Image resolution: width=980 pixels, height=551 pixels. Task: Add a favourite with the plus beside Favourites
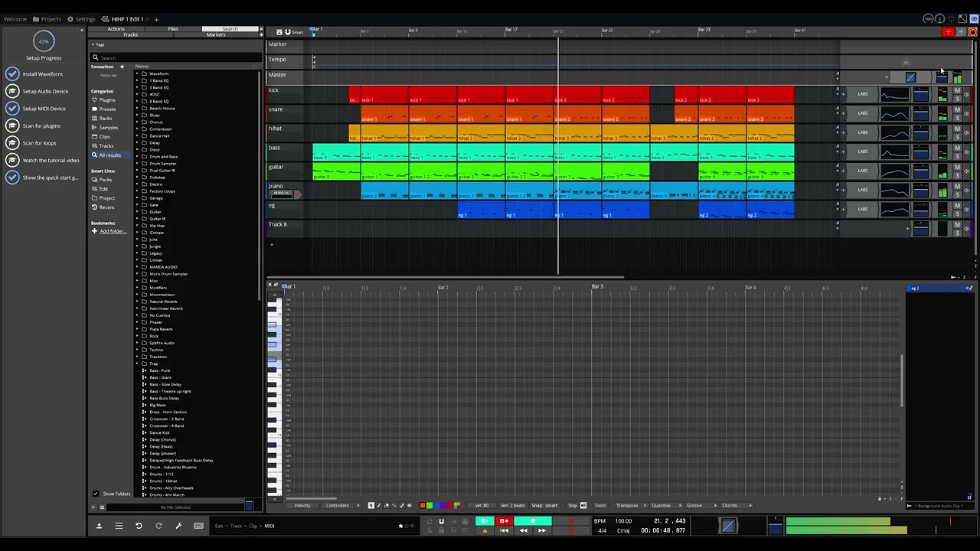pyautogui.click(x=121, y=67)
